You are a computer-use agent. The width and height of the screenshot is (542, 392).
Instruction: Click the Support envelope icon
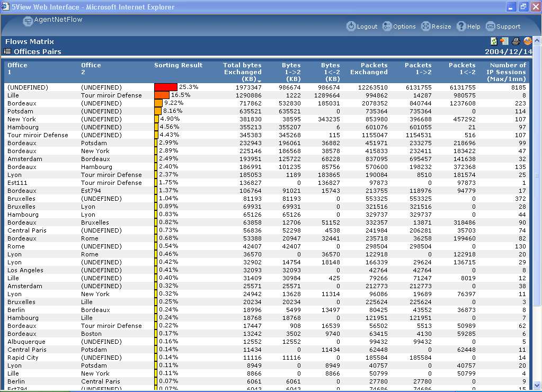tap(491, 26)
